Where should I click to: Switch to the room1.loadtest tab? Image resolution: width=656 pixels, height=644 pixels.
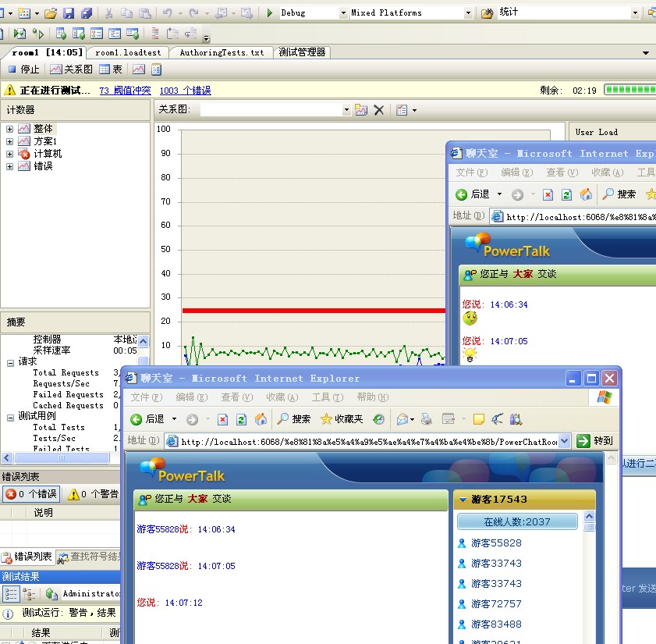[x=128, y=53]
